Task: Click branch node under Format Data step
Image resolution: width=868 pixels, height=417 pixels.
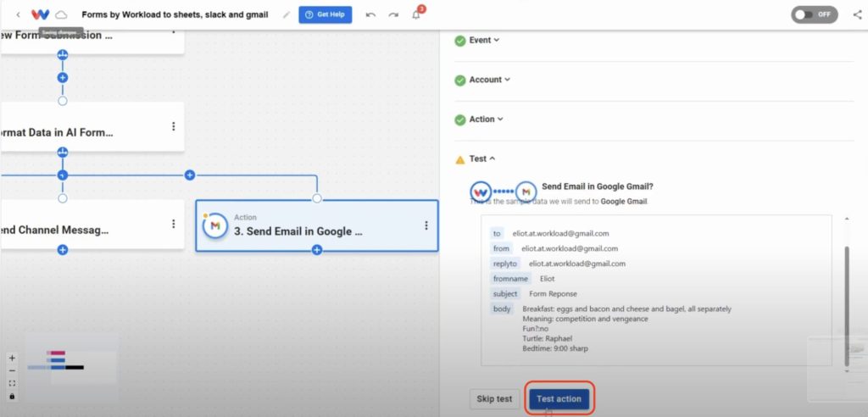Action: 63,152
